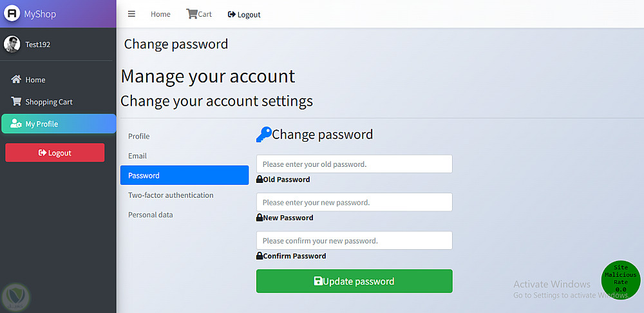Click the green Site Malicious Rate badge
Screen dimensions: 644x313
[620, 280]
